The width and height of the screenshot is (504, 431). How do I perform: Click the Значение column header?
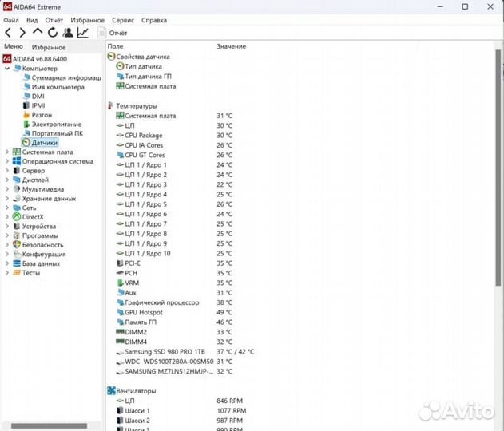point(231,46)
